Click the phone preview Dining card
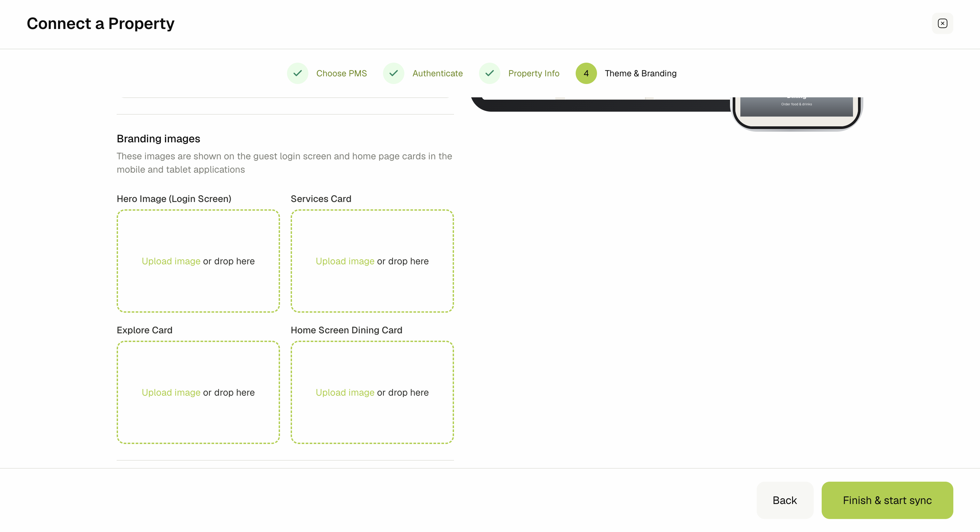The height and width of the screenshot is (532, 980). tap(796, 107)
